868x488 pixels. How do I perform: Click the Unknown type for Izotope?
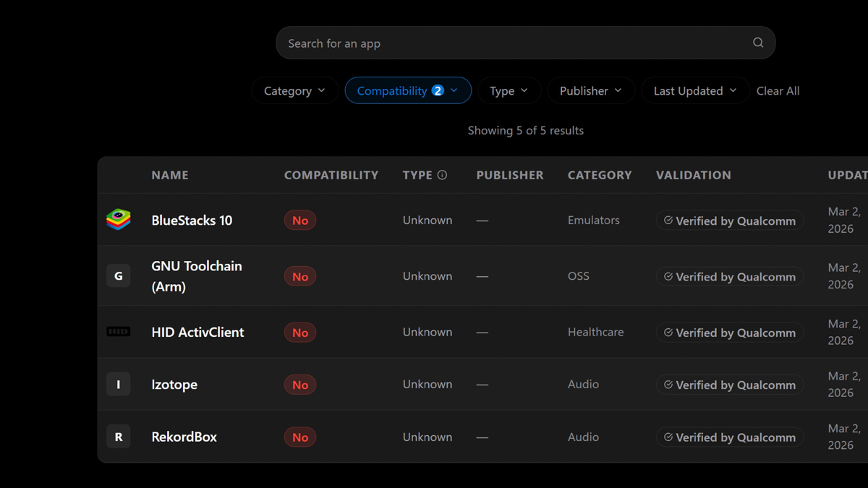click(427, 384)
